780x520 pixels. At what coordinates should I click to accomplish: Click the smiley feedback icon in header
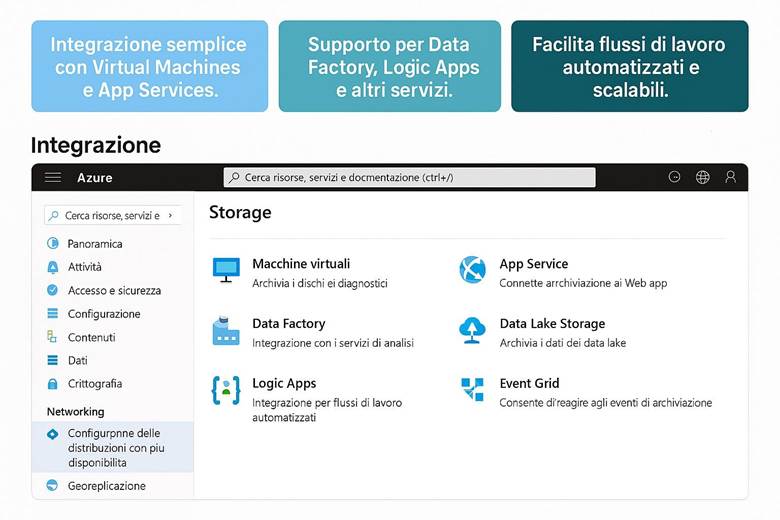675,177
